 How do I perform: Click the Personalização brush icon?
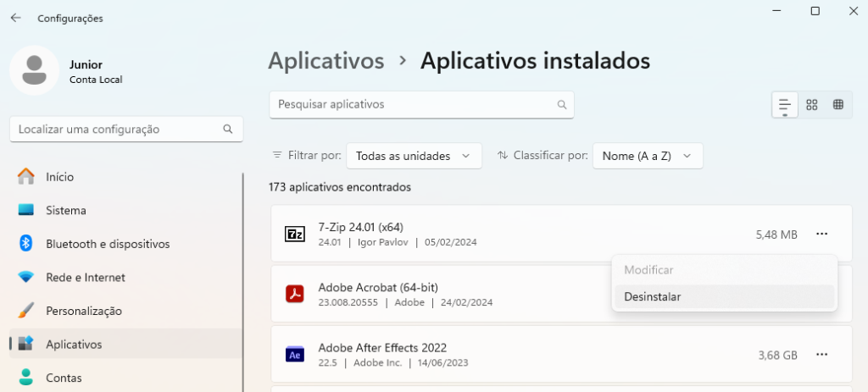point(26,311)
